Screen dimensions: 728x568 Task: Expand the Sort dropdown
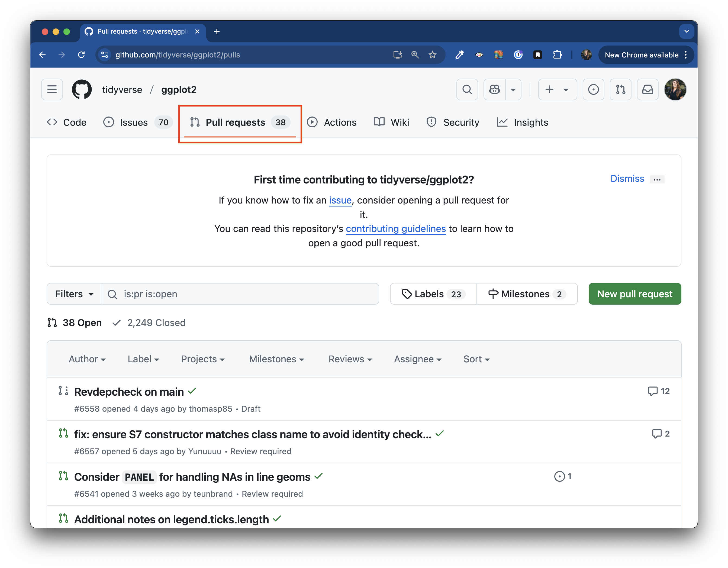click(x=476, y=359)
